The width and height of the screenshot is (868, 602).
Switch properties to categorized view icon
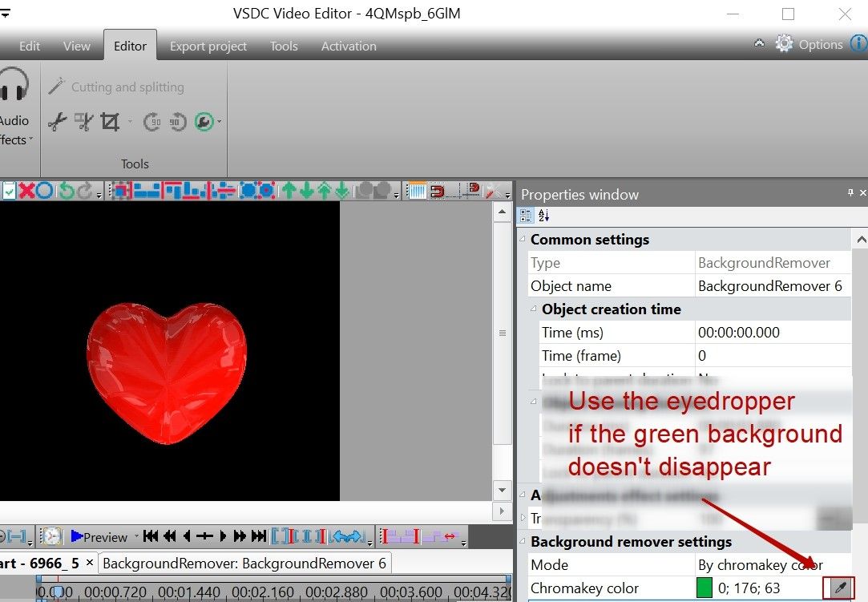[526, 216]
